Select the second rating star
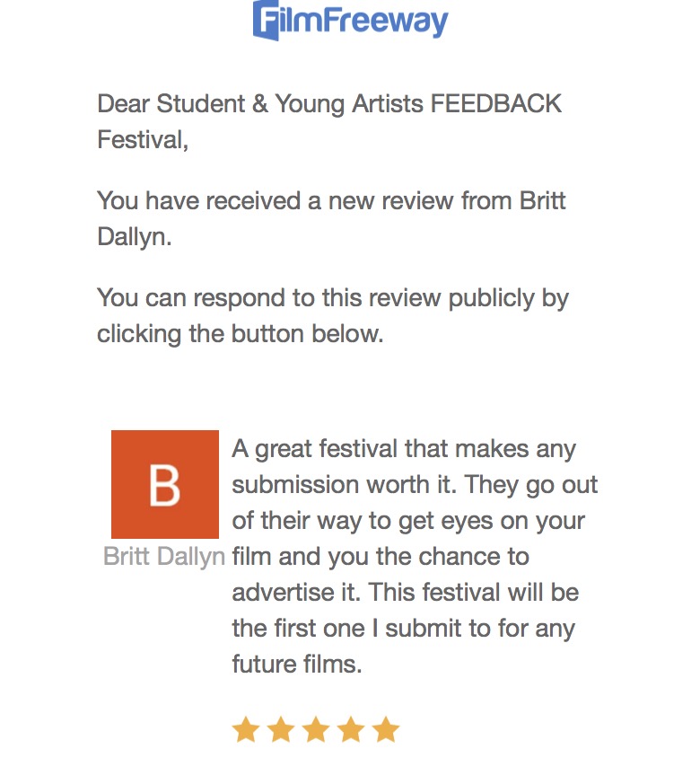This screenshot has width=700, height=784. tap(281, 729)
